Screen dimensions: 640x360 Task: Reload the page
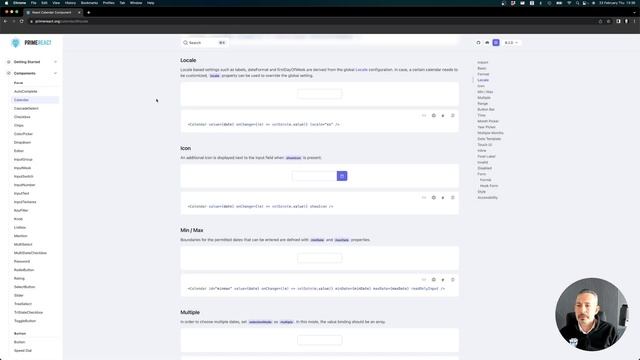pos(22,21)
